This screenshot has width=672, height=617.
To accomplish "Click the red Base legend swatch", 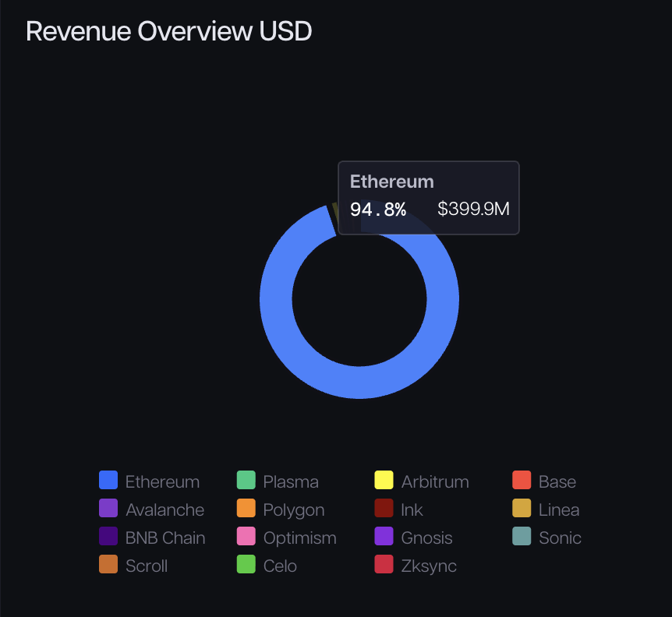I will click(522, 480).
